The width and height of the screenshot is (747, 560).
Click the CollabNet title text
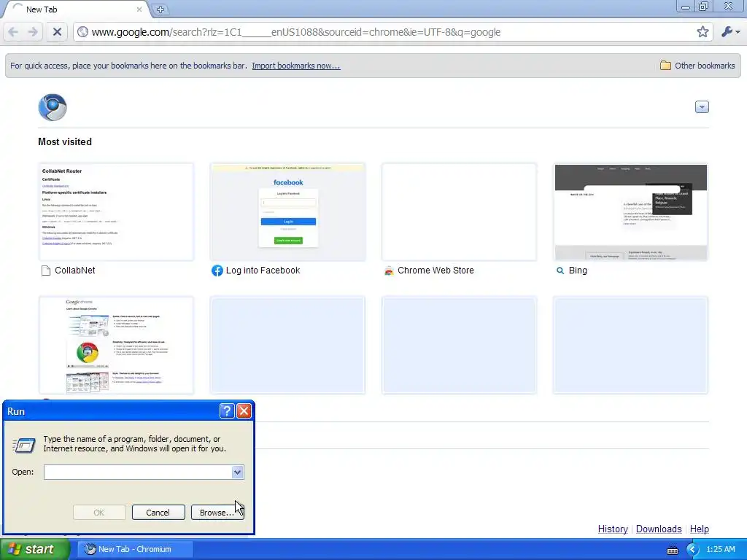pyautogui.click(x=75, y=271)
